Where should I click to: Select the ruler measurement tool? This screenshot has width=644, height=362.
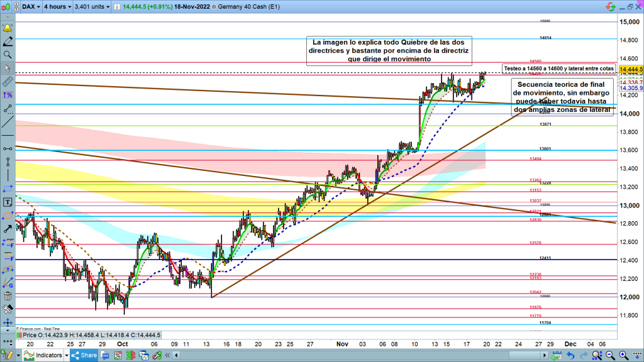point(8,81)
